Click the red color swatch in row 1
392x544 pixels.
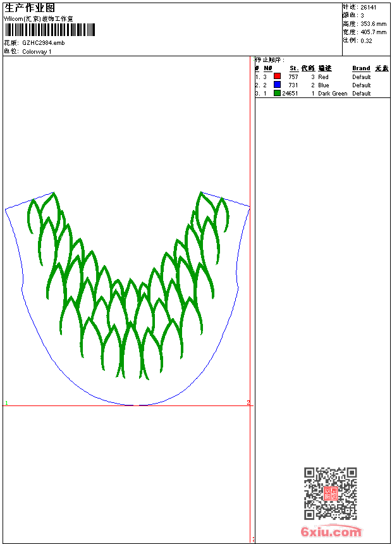277,77
